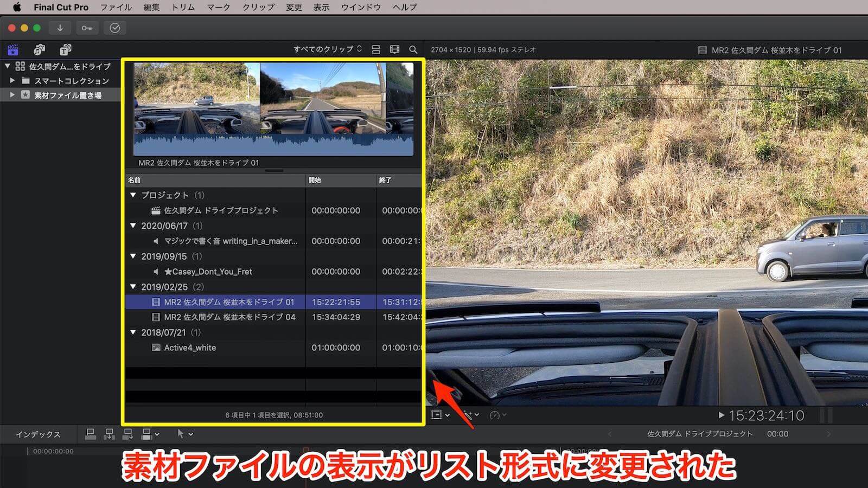Screen dimensions: 868x488
Task: Click the 15:23:24:10 timecode display
Action: point(766,416)
